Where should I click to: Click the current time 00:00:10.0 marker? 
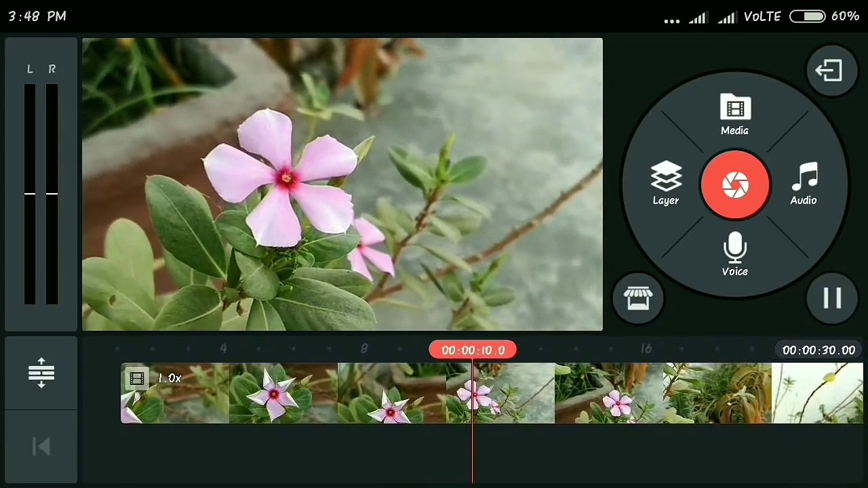click(473, 350)
